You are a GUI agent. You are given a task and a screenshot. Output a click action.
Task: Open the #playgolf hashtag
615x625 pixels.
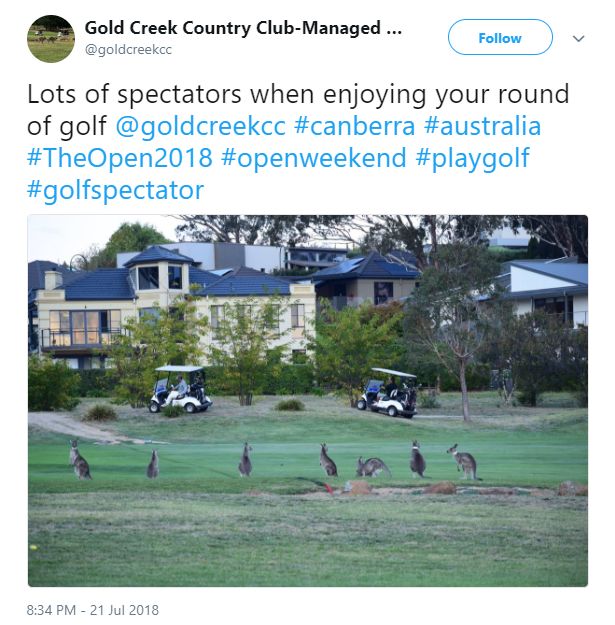point(472,159)
